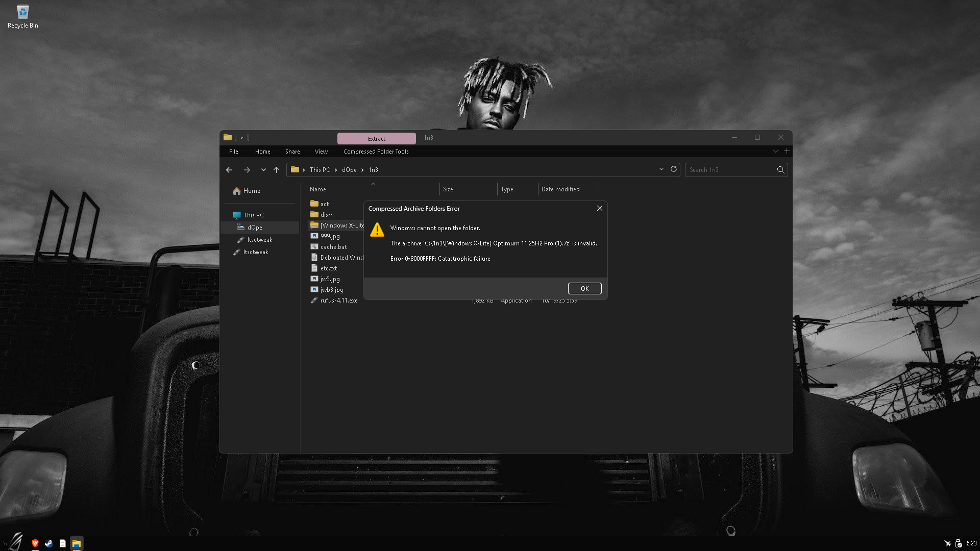Sort files by the Date modified column
This screenshot has height=551, width=980.
click(560, 189)
